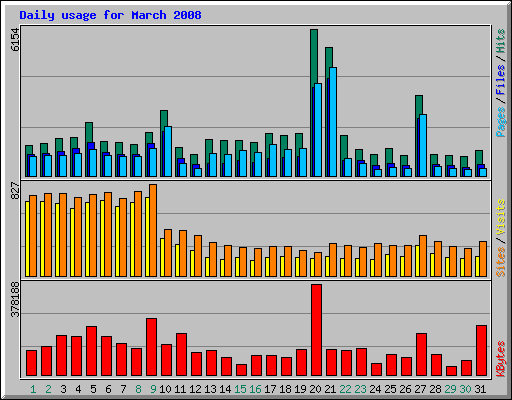The image size is (512, 400).
Task: Click day 21 on the x-axis
Action: (330, 389)
